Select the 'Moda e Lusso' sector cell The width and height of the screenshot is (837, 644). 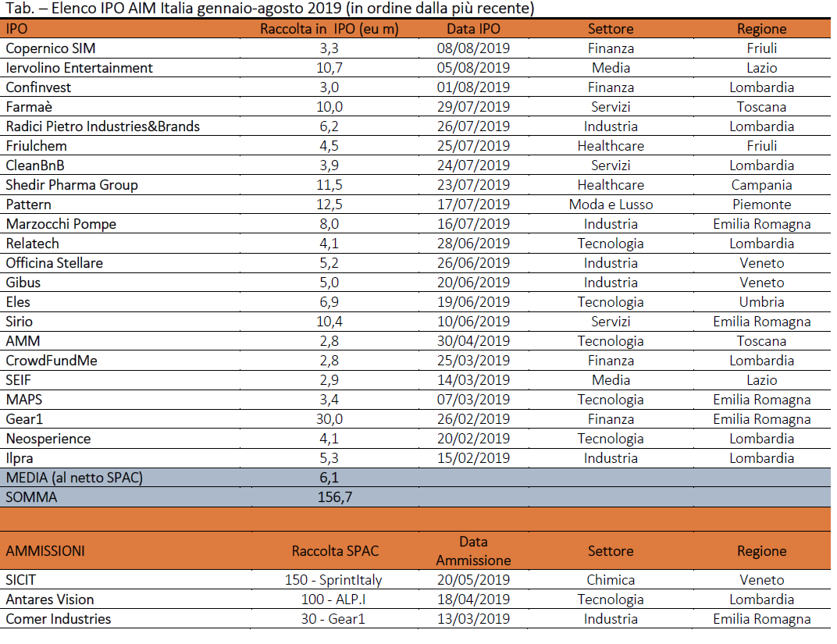[x=611, y=205]
